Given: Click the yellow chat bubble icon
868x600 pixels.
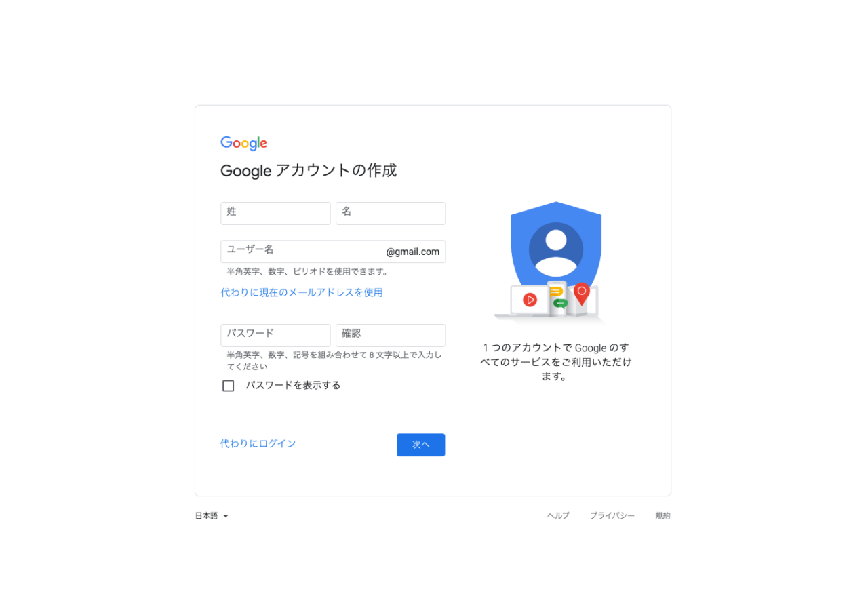Looking at the screenshot, I should 556,291.
